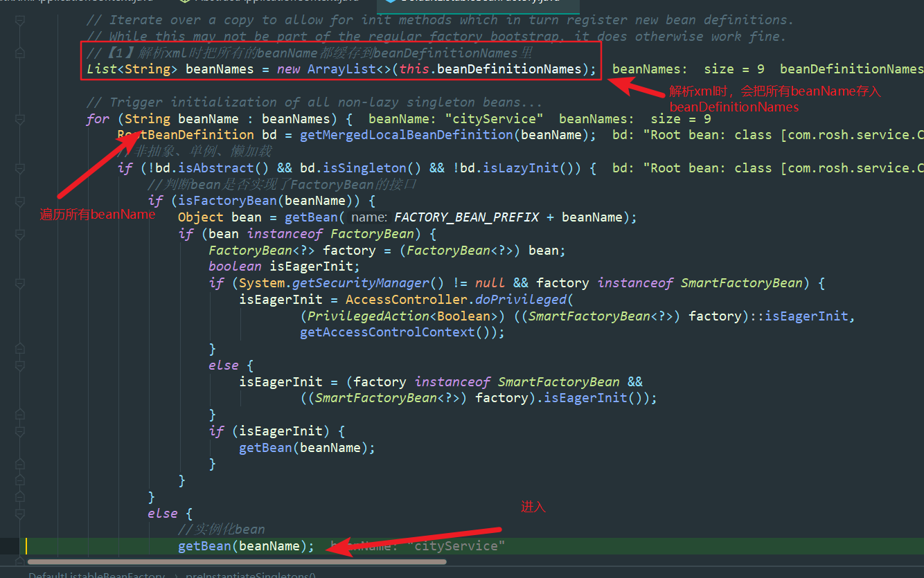
Task: Click DefaultListableBeanFactory in the bottom breadcrumb
Action: pyautogui.click(x=96, y=575)
